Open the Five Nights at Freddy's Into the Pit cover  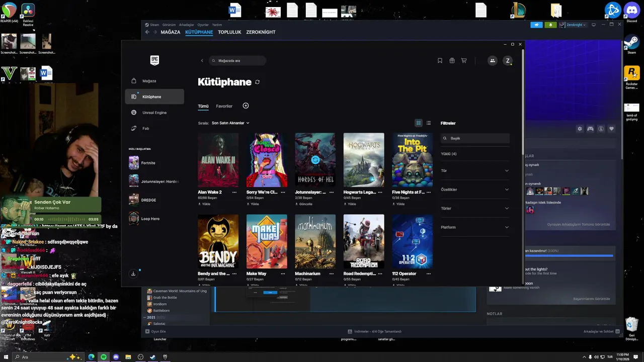point(412,160)
